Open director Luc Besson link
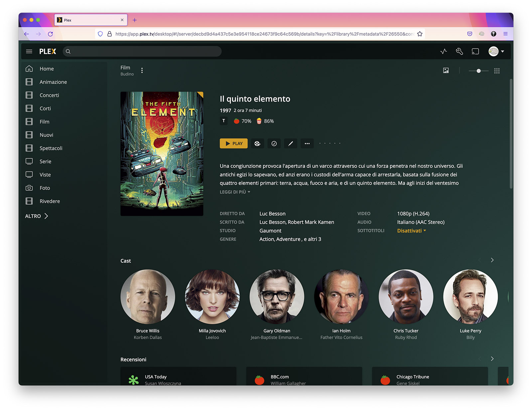 tap(273, 214)
